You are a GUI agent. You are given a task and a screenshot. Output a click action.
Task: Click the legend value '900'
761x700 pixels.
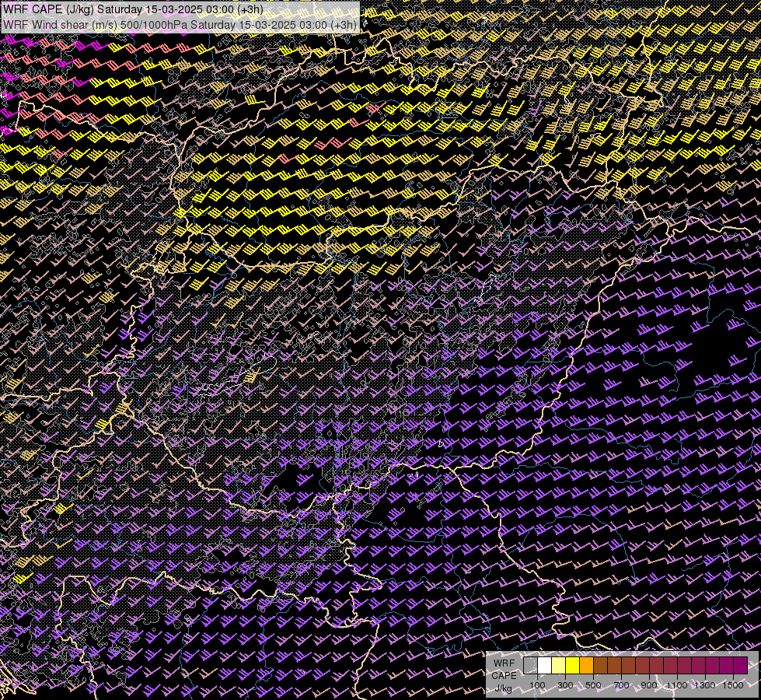[649, 685]
